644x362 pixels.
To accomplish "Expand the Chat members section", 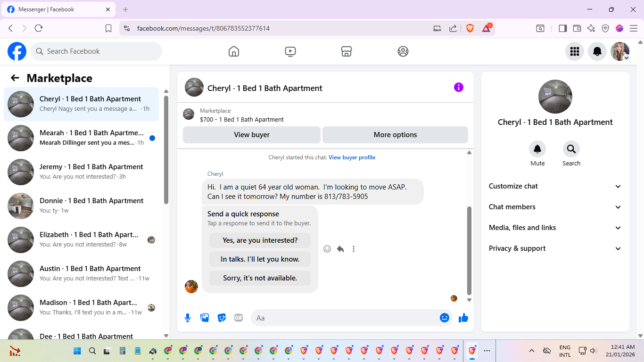I will pos(555,207).
